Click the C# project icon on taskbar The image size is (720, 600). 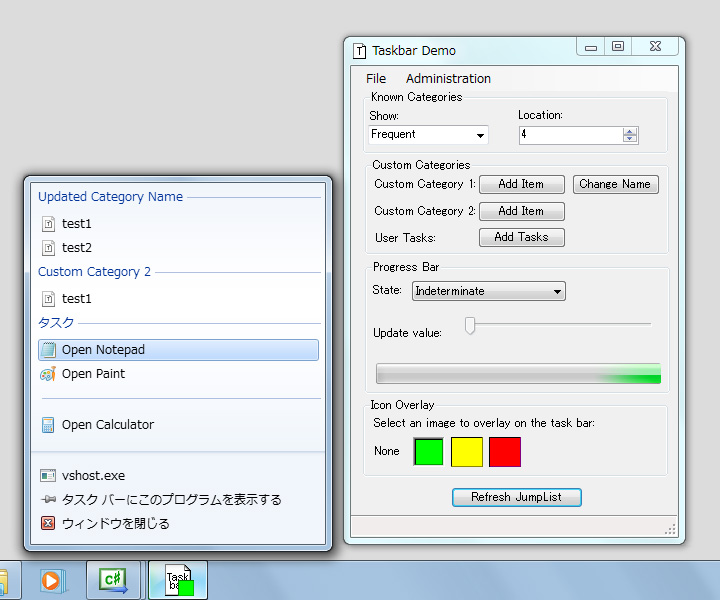[x=113, y=580]
